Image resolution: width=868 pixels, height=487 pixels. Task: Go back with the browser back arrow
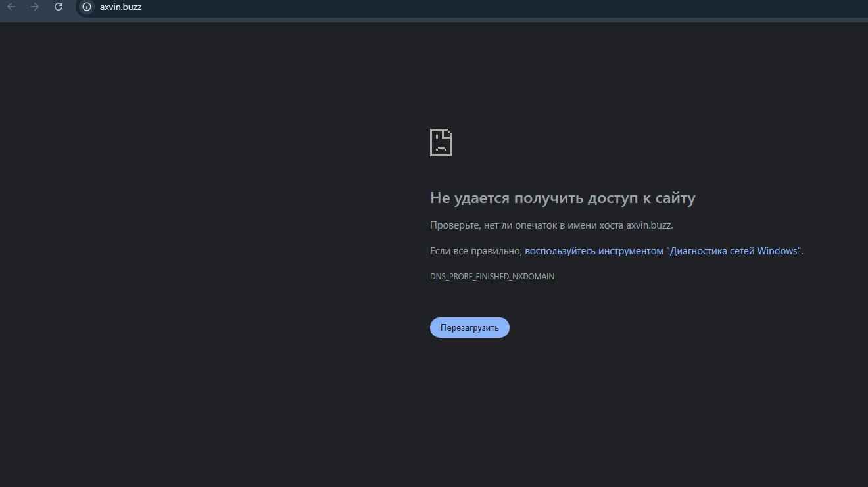[x=11, y=7]
